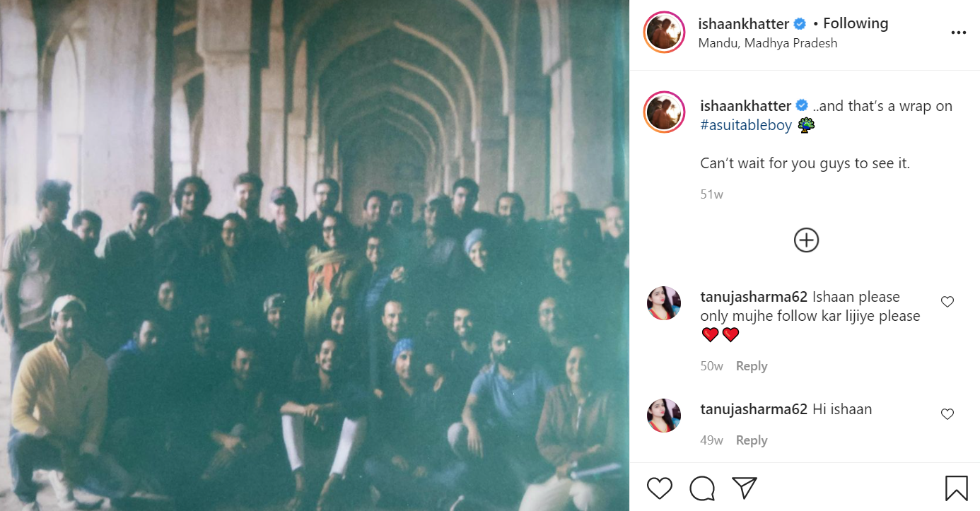The width and height of the screenshot is (980, 511).
Task: Like the 'Hi ishaan' comment
Action: pyautogui.click(x=947, y=414)
